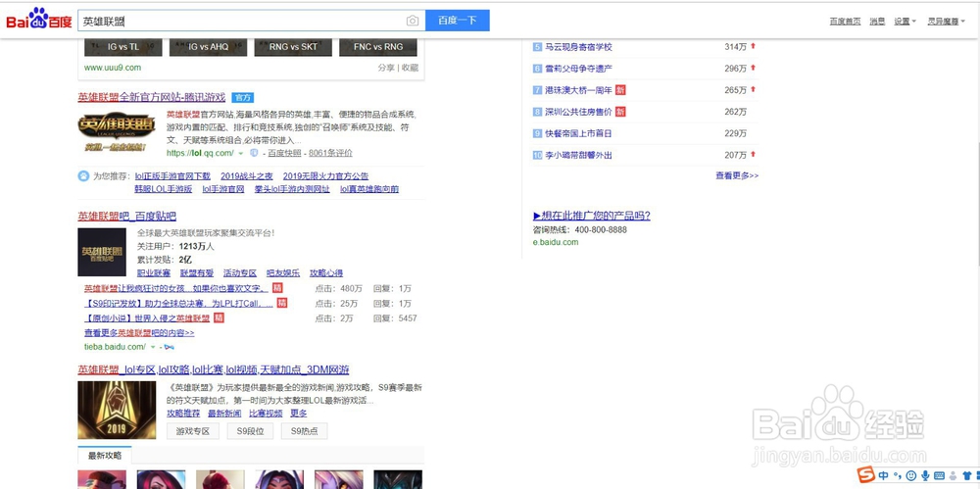Toggle the Sogou punctuation mode icon
Image resolution: width=980 pixels, height=489 pixels.
pos(897,475)
